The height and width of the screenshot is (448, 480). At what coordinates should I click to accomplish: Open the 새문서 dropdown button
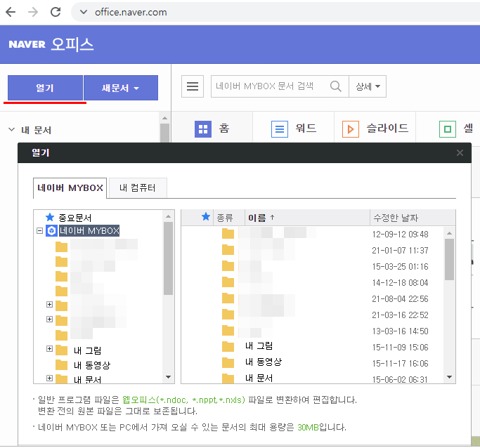(x=121, y=88)
